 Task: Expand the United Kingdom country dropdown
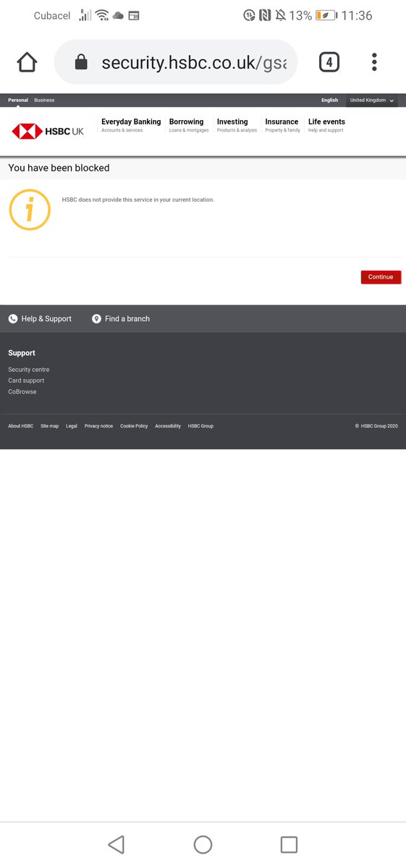pyautogui.click(x=372, y=101)
